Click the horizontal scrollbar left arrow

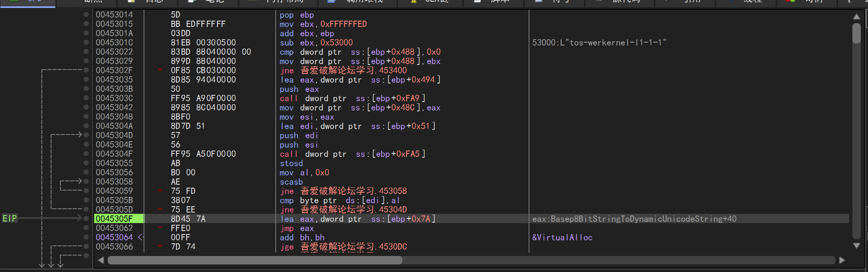101,260
